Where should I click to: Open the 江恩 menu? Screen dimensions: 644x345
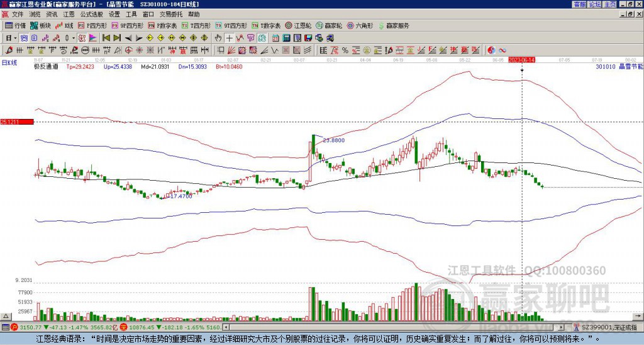(69, 14)
